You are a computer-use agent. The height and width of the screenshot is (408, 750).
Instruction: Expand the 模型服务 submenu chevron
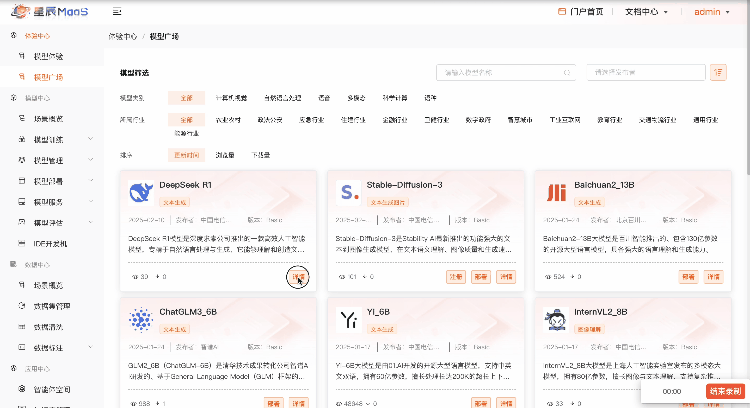point(90,201)
